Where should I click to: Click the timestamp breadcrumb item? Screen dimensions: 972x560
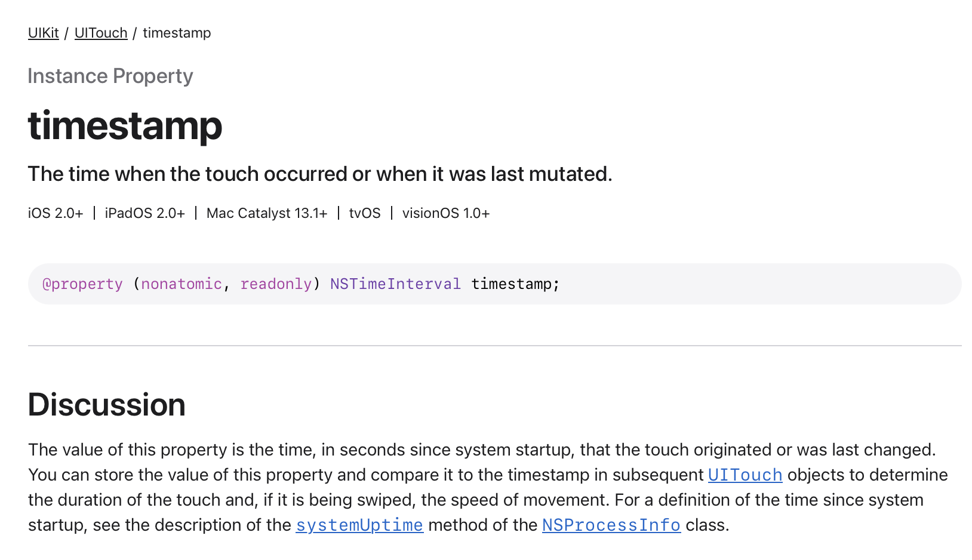coord(177,33)
